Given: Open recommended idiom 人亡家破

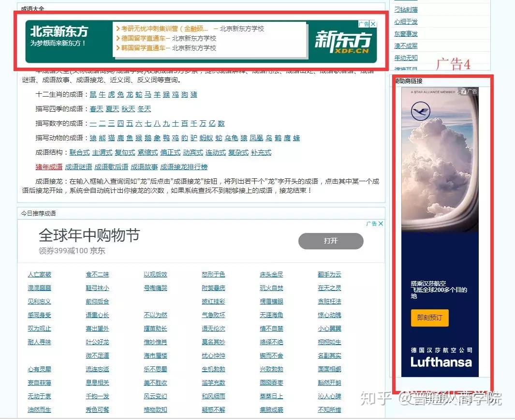Looking at the screenshot, I should pyautogui.click(x=40, y=275).
